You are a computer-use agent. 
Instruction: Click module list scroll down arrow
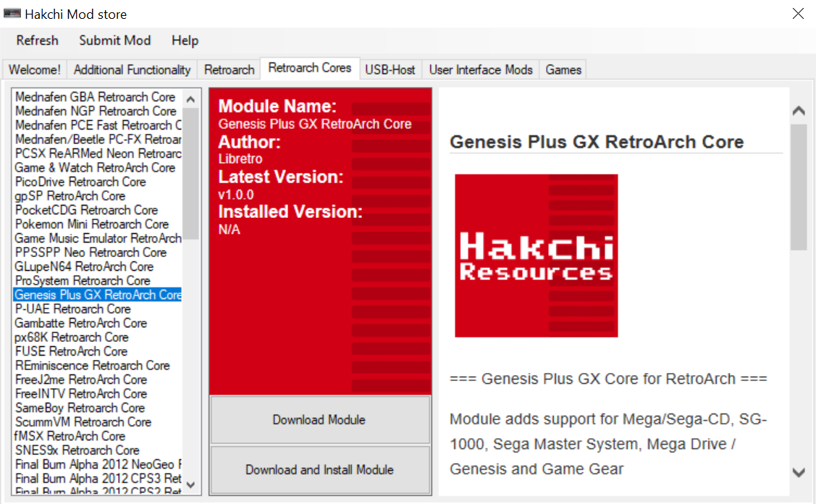pyautogui.click(x=190, y=484)
